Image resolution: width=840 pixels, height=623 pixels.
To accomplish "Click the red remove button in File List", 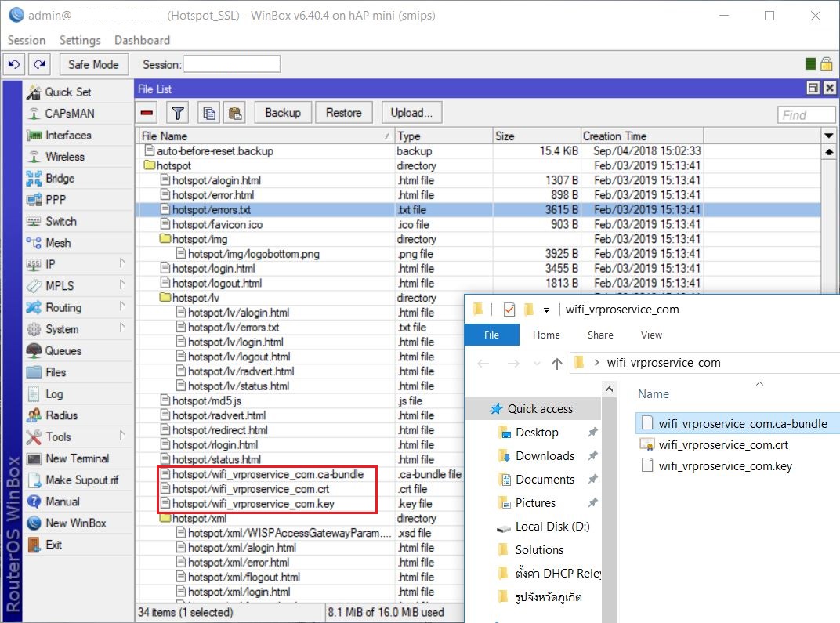I will pos(147,113).
